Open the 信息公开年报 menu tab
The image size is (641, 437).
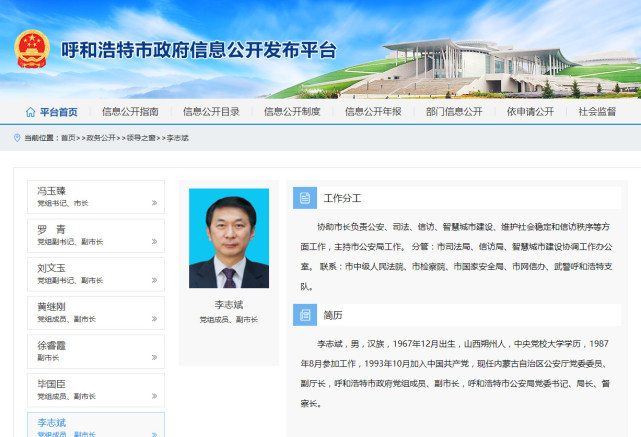pyautogui.click(x=373, y=112)
